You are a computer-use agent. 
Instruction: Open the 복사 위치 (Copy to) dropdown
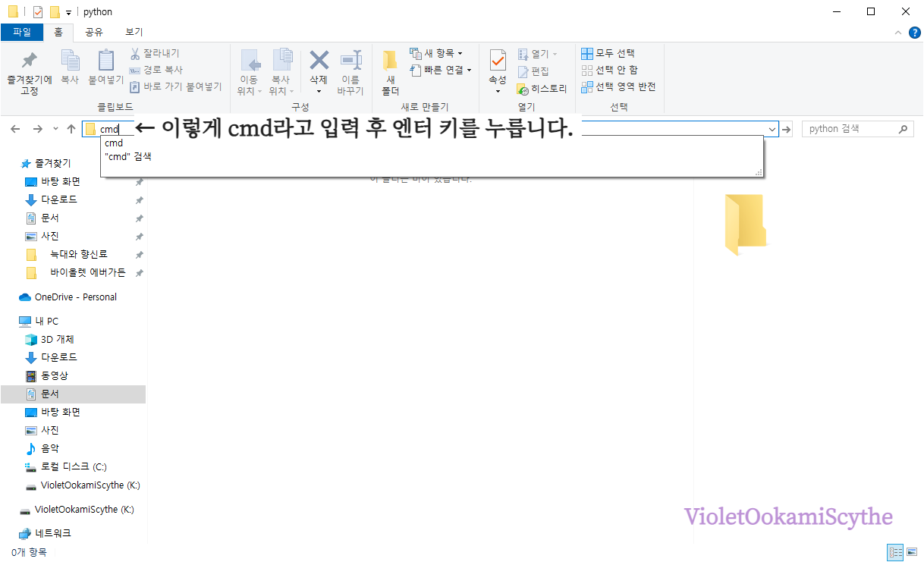(281, 72)
